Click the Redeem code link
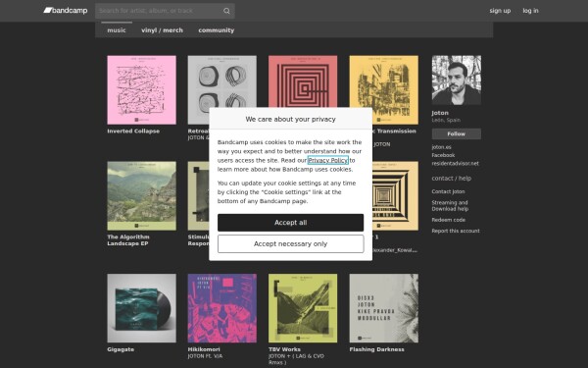588x368 pixels. pyautogui.click(x=448, y=220)
